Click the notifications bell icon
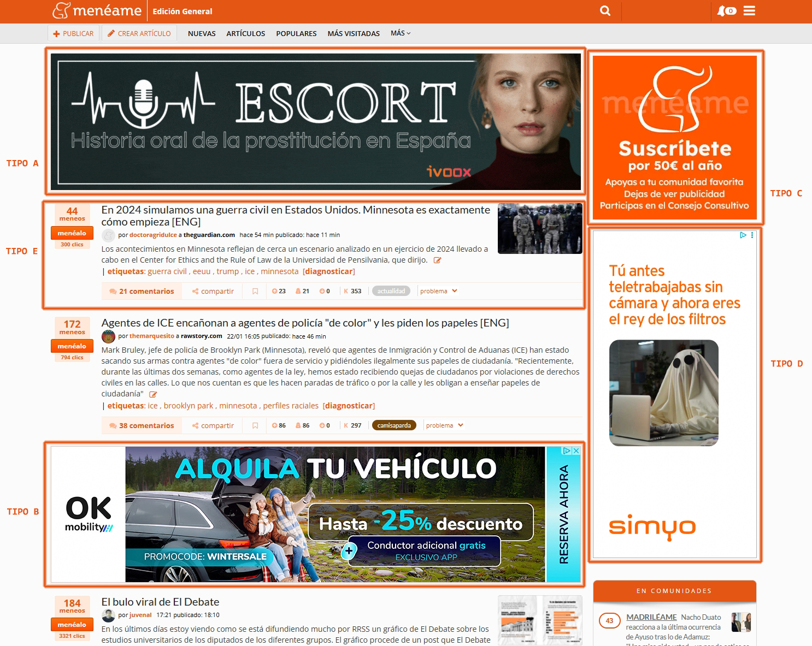812x646 pixels. tap(722, 11)
